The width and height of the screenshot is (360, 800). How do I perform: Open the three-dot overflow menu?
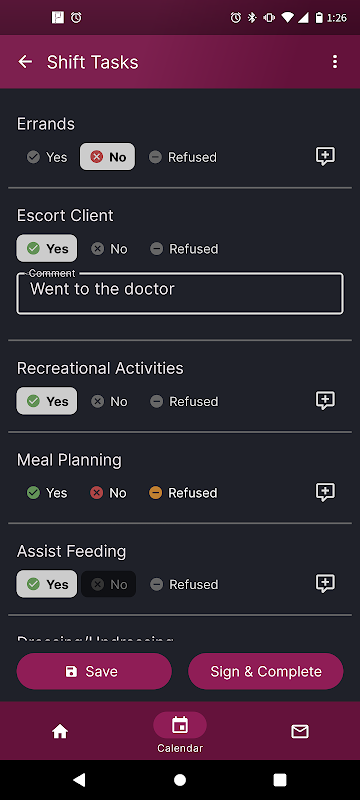coord(335,62)
